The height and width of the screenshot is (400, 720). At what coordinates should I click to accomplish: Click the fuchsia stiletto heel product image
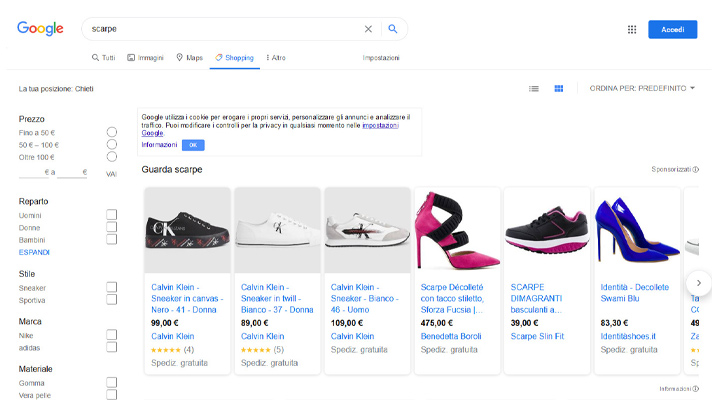pos(457,230)
